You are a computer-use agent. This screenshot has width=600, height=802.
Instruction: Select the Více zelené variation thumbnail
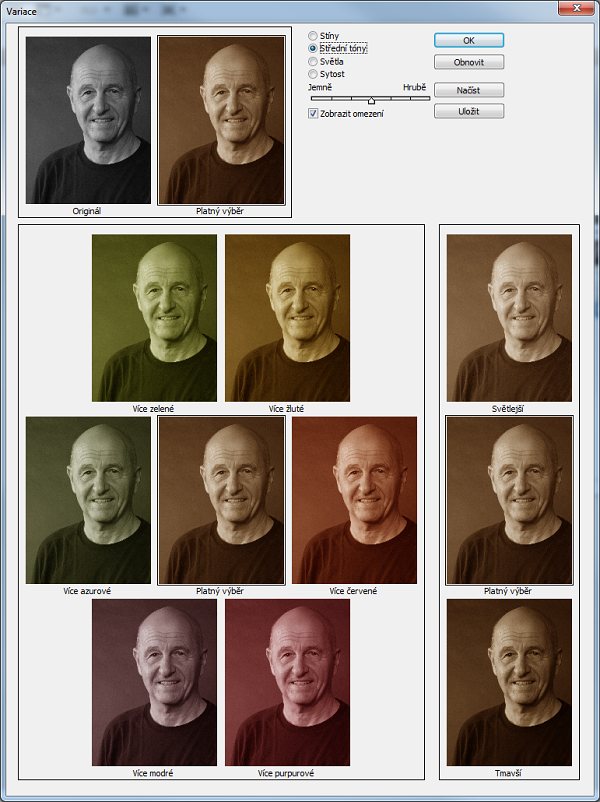tap(154, 317)
